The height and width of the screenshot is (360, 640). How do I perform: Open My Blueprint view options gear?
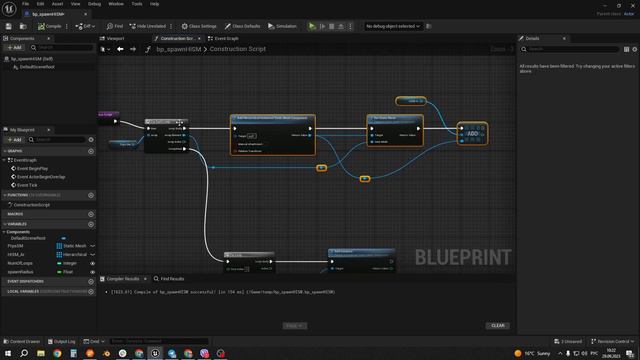(x=91, y=140)
